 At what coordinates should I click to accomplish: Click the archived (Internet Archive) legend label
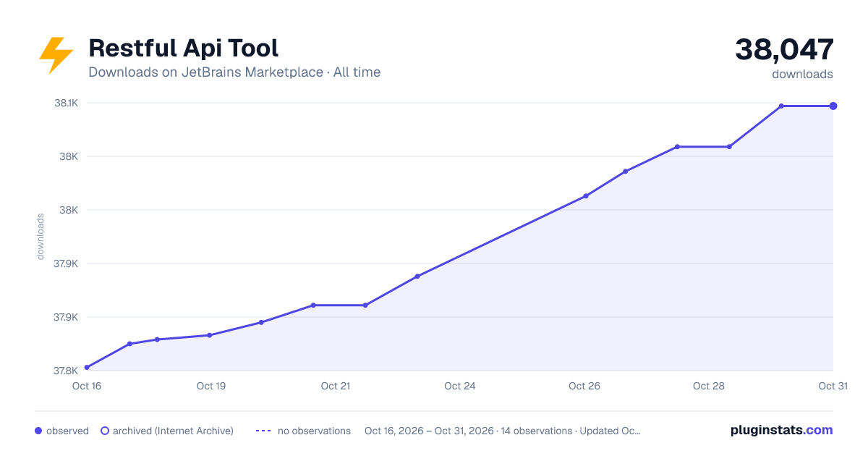coord(173,431)
